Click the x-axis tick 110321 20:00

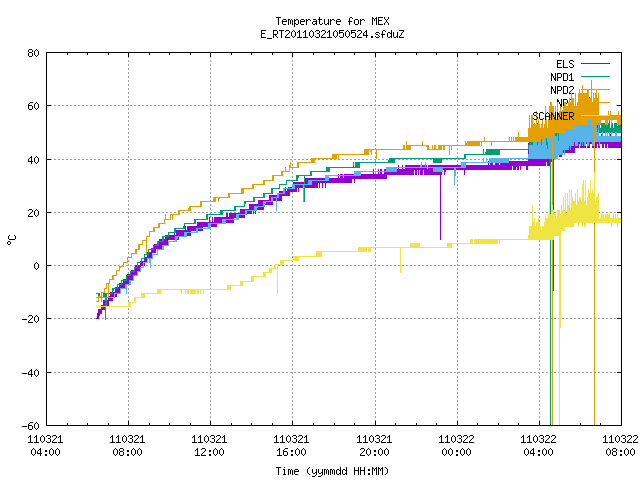click(374, 445)
